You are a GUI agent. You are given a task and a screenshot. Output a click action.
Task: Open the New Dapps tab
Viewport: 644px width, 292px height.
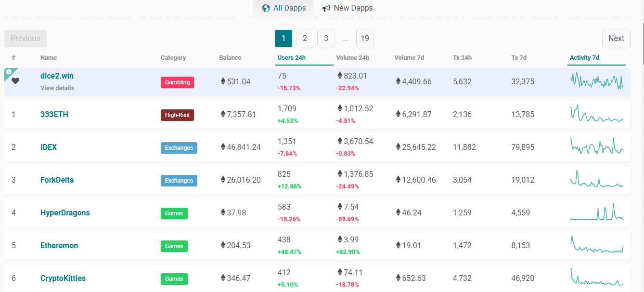click(x=348, y=9)
